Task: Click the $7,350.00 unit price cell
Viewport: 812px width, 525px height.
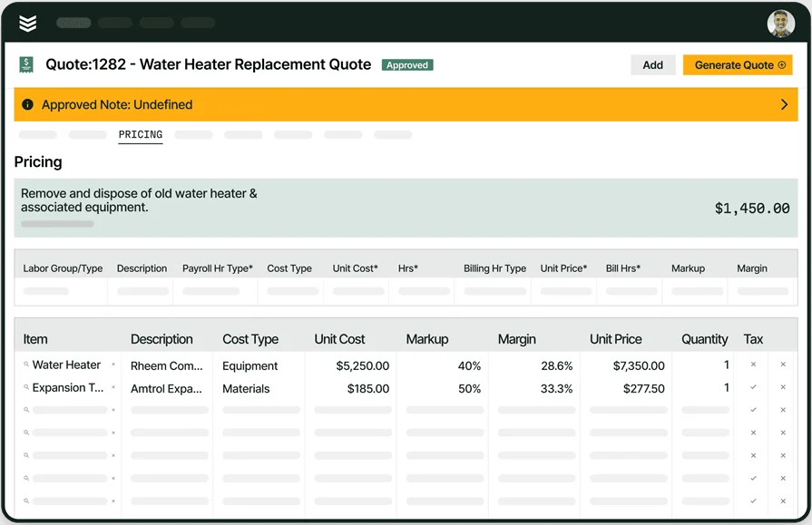Action: point(639,366)
